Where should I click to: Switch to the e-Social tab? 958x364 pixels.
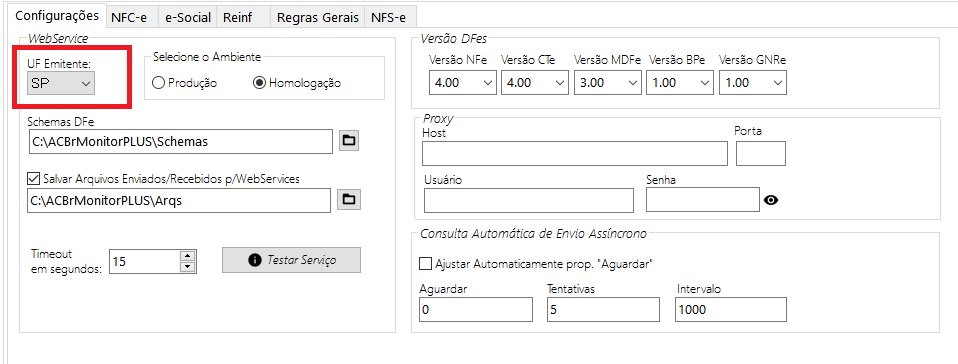coord(188,18)
